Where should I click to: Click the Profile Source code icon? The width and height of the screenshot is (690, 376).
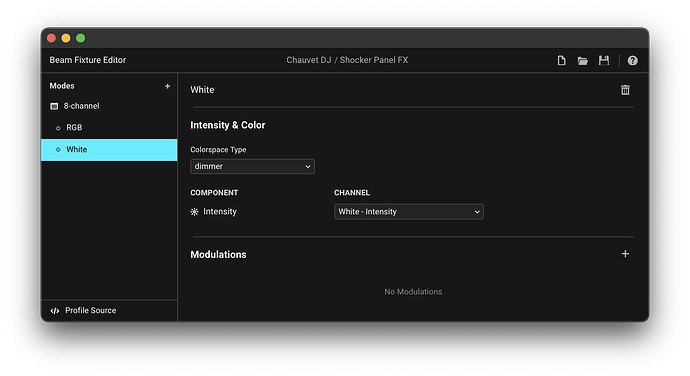pyautogui.click(x=55, y=311)
